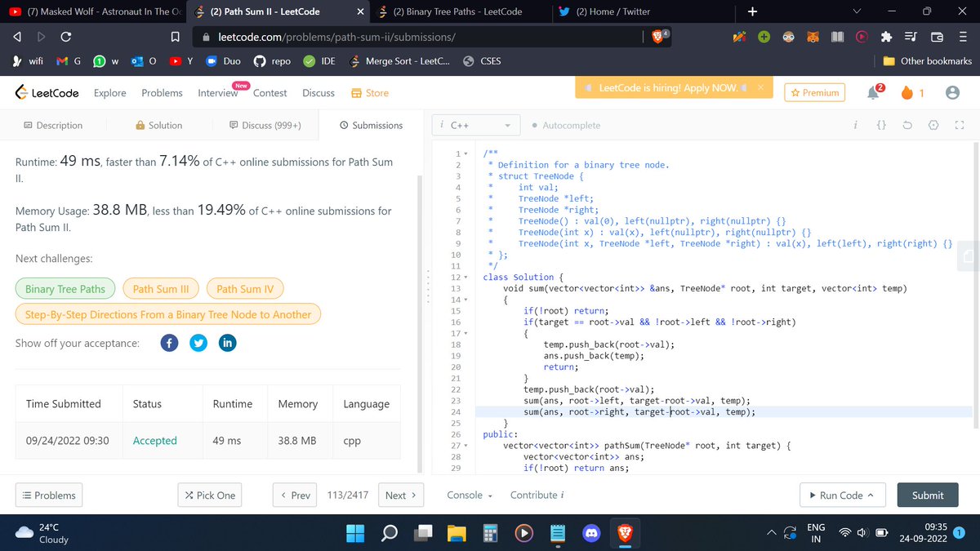Open the browser hamburger menu

pos(962,37)
